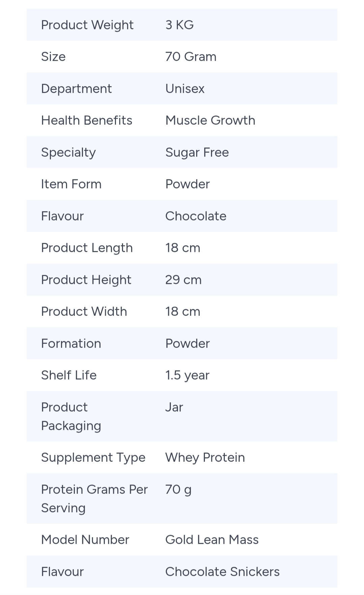Select the Formation label
This screenshot has height=595, width=364.
pos(71,344)
